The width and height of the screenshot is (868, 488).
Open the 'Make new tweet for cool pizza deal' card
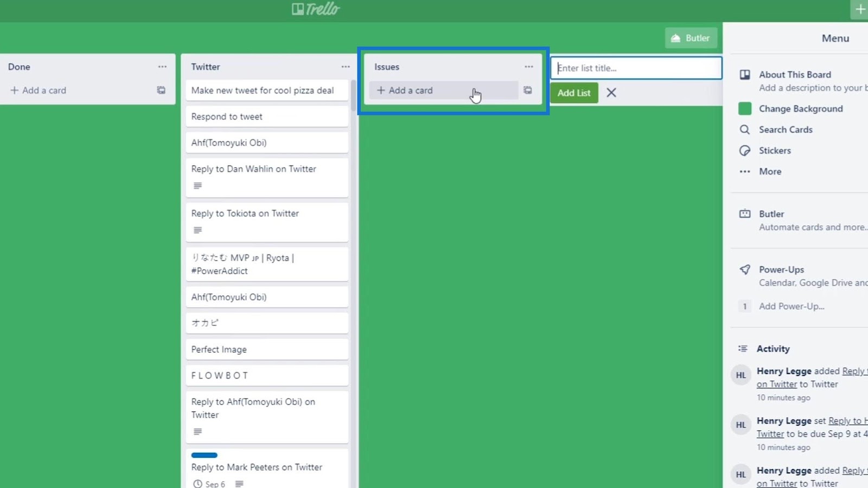[267, 91]
